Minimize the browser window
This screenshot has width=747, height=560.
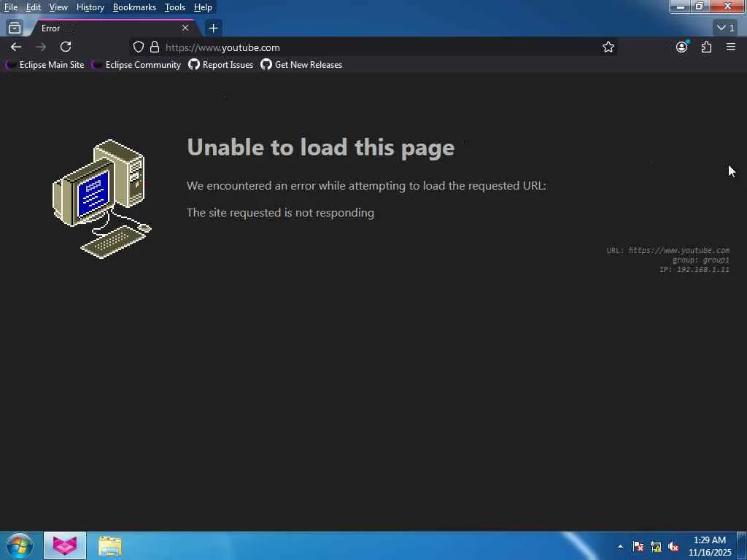[681, 7]
